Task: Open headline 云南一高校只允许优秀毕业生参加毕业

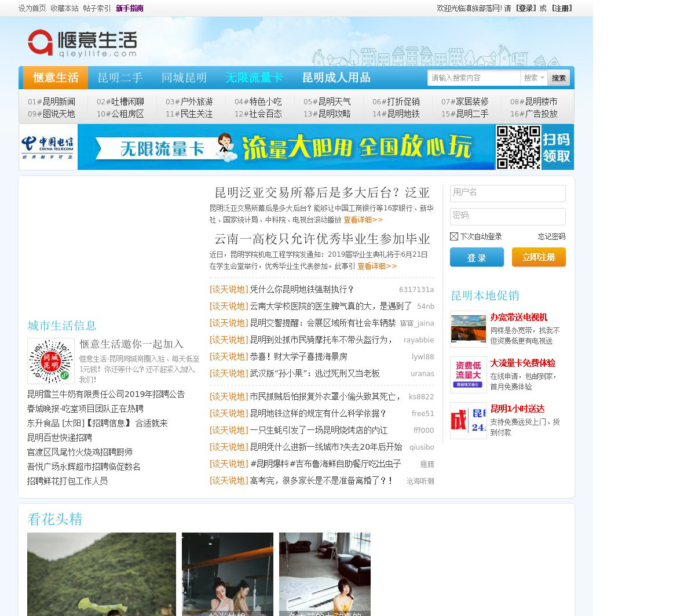Action: [322, 239]
